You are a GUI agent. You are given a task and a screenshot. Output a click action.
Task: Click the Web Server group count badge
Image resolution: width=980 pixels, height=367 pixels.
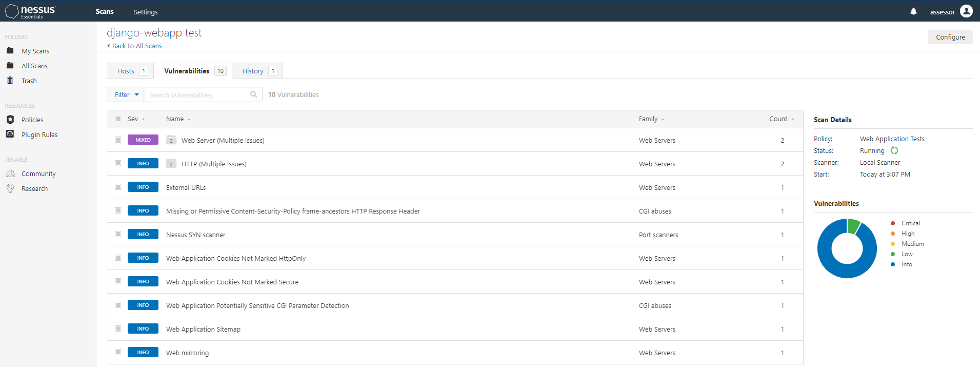pyautogui.click(x=171, y=140)
